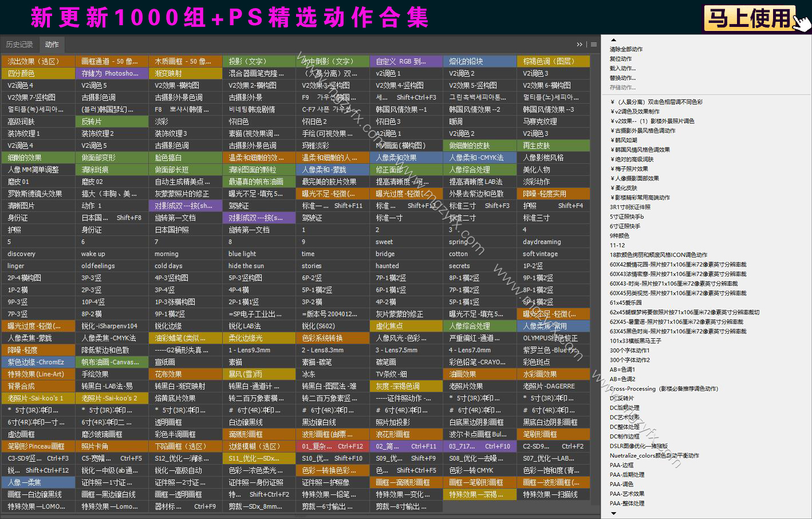Run the 彩色斑点 action
This screenshot has height=519, width=812.
click(553, 362)
